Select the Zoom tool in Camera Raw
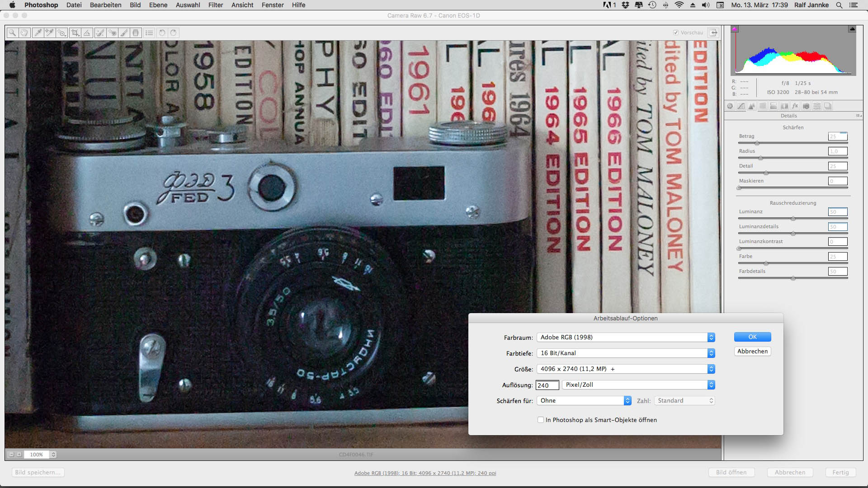The height and width of the screenshot is (488, 868). pos(12,33)
